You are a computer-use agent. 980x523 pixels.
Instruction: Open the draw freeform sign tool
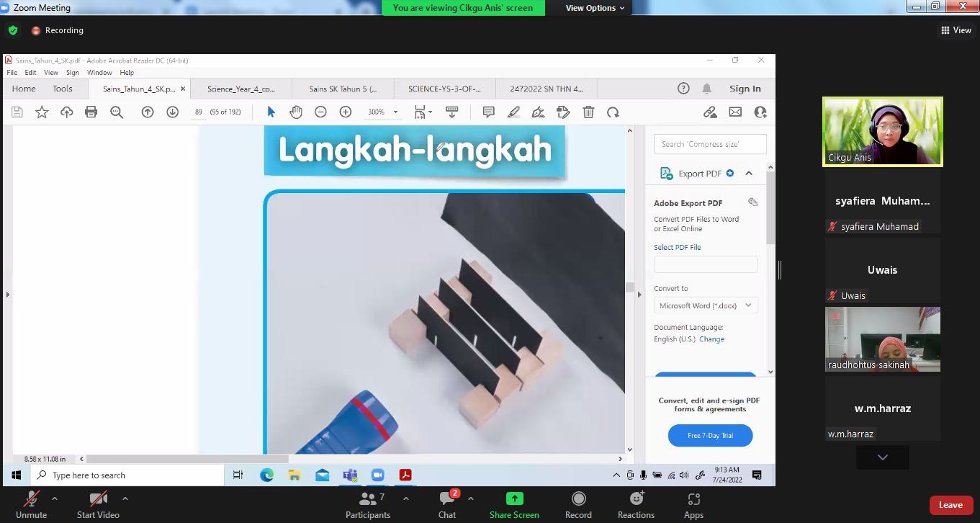538,112
